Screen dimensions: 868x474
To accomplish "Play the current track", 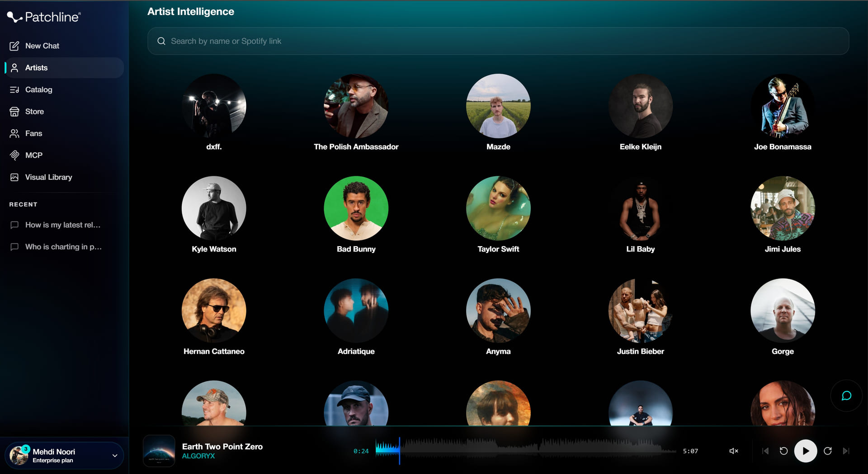I will pyautogui.click(x=806, y=451).
